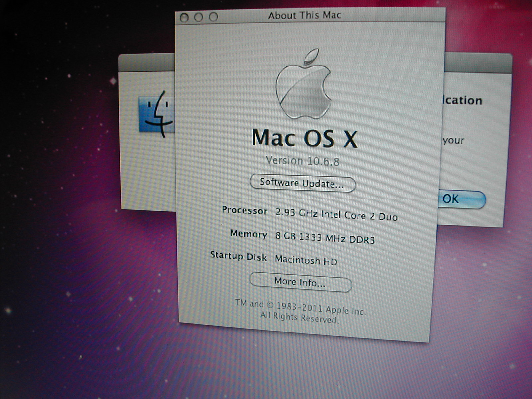
Task: Click the About This Mac title bar text
Action: click(x=305, y=15)
